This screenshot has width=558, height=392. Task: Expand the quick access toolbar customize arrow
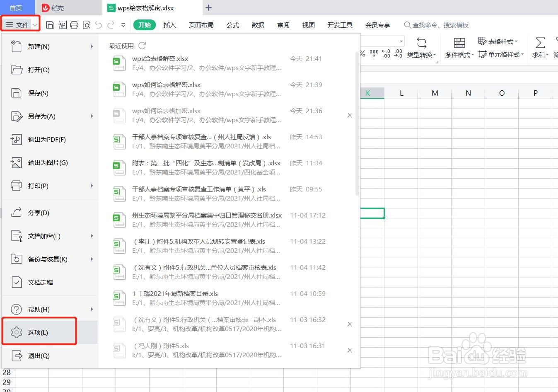click(x=123, y=25)
